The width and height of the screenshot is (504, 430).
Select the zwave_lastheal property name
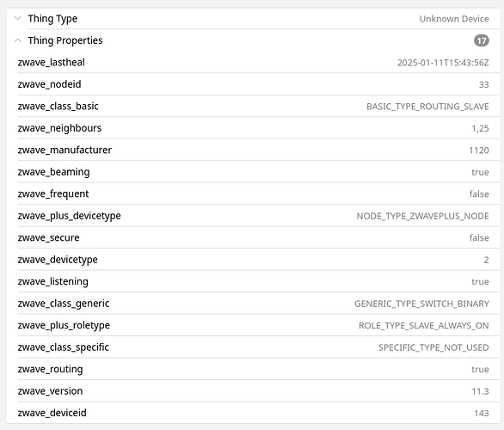52,62
